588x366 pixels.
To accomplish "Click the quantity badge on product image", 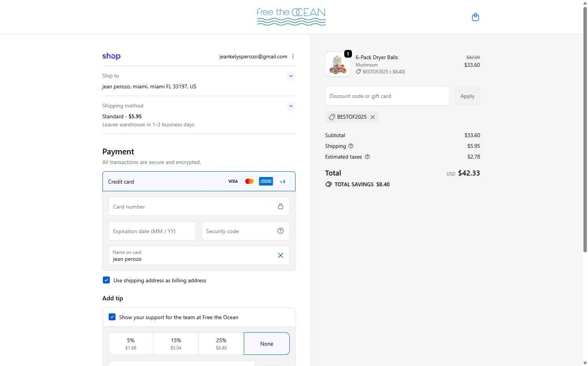I will pyautogui.click(x=348, y=54).
